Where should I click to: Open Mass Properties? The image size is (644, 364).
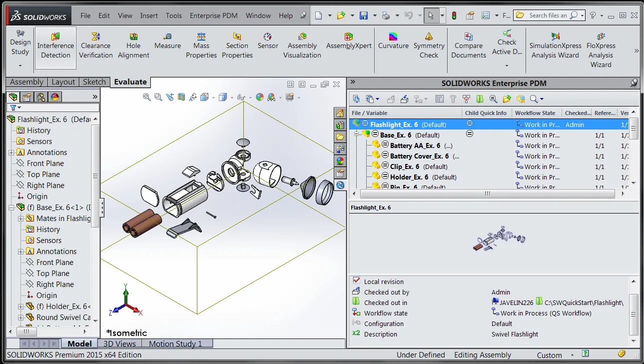(201, 46)
